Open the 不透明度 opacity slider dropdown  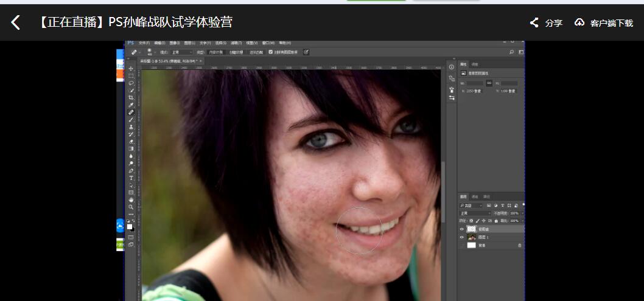[522, 213]
